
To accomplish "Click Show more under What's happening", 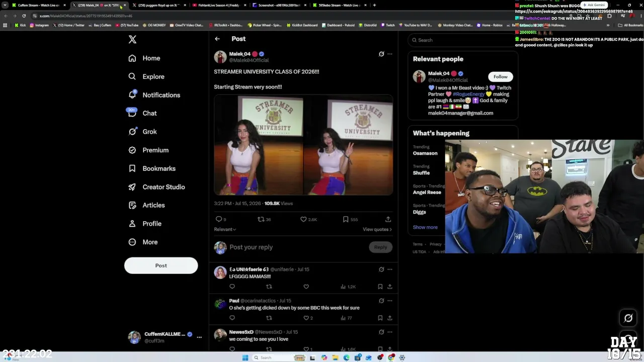I will click(425, 227).
